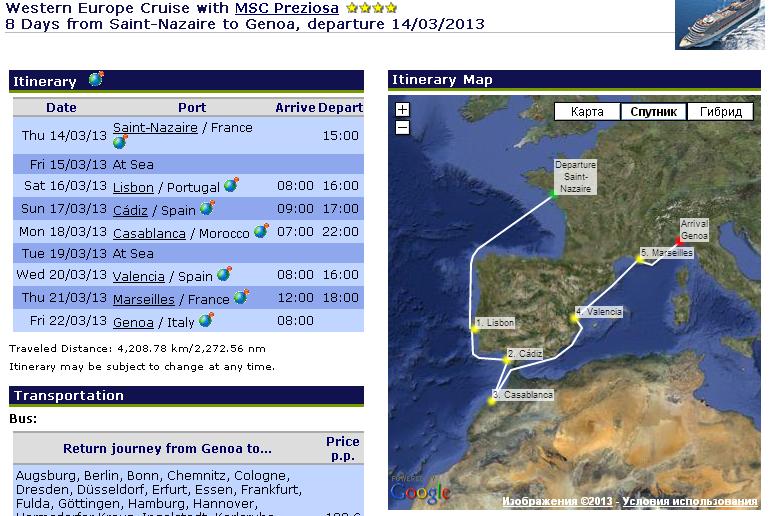Switch map to Гибрид view
This screenshot has width=770, height=516.
tap(720, 112)
